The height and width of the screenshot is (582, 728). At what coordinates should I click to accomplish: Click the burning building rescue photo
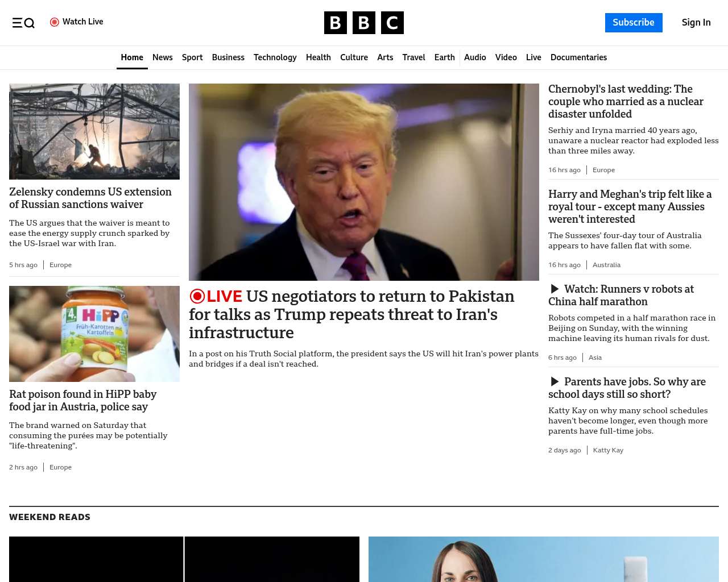click(x=94, y=132)
